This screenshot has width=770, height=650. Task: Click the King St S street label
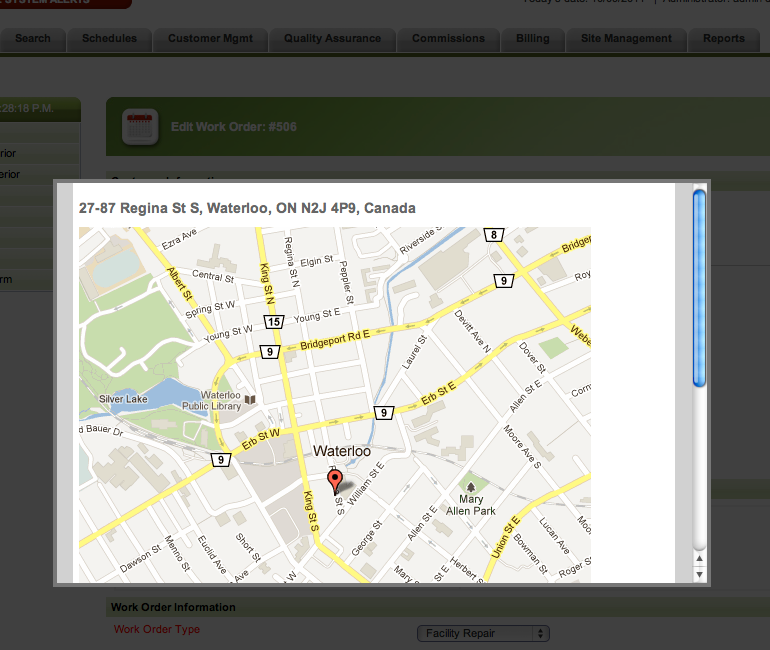(311, 511)
